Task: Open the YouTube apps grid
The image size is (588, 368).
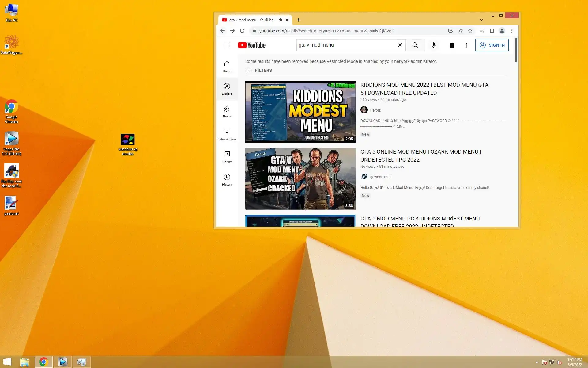Action: point(452,45)
